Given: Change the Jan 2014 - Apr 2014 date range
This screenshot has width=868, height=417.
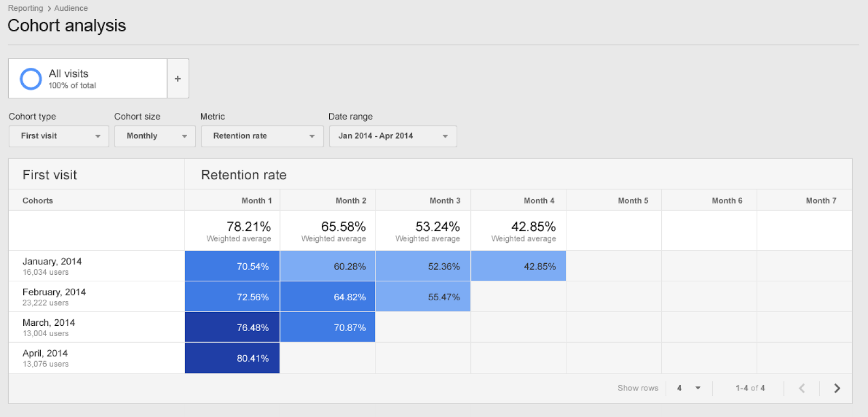Looking at the screenshot, I should 393,136.
